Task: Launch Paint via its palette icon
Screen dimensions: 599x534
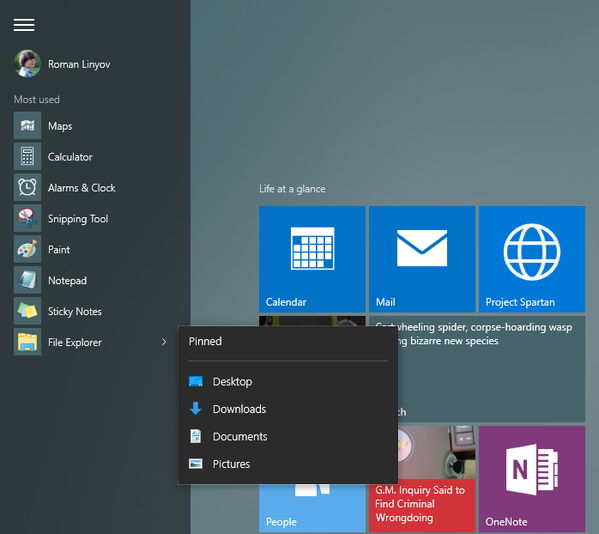Action: (28, 249)
